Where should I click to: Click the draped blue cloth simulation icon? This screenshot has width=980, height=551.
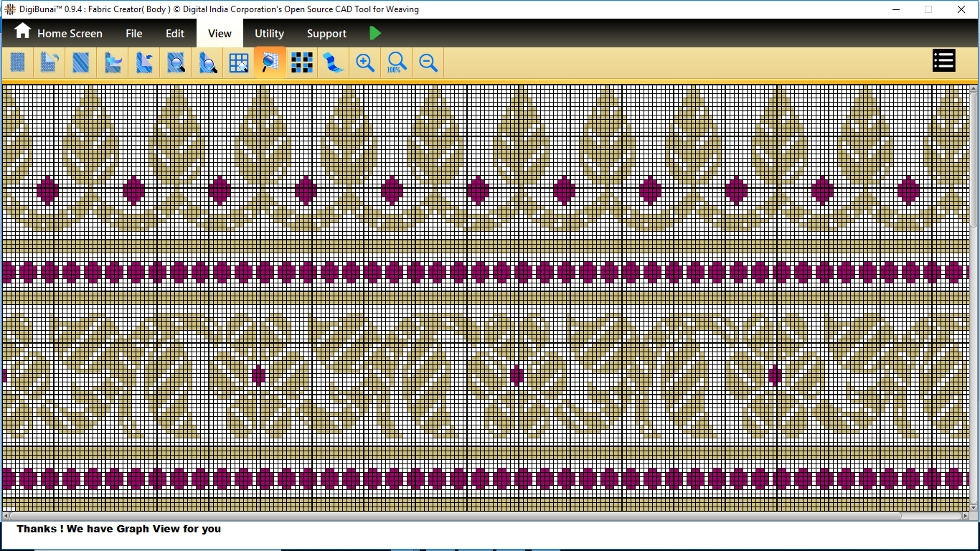tap(334, 63)
